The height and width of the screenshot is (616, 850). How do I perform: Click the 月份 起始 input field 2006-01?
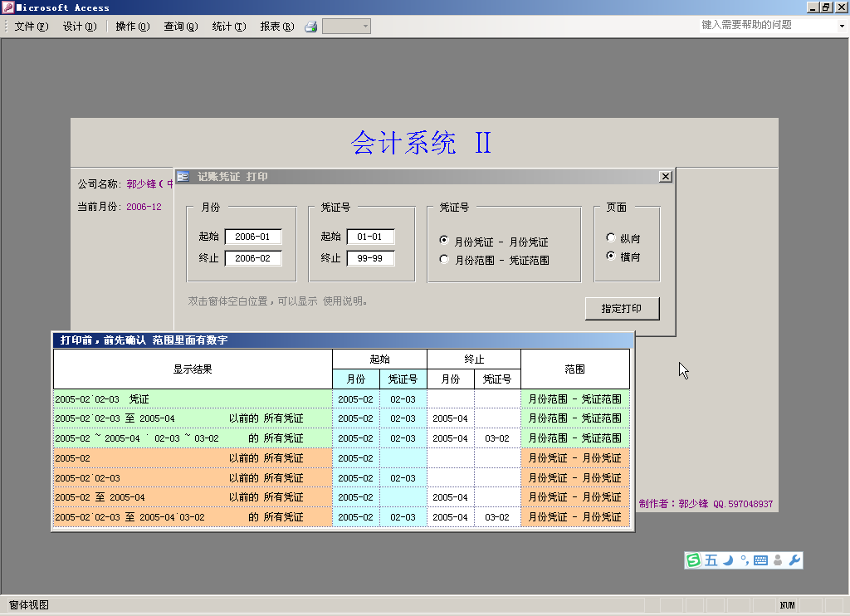[253, 237]
